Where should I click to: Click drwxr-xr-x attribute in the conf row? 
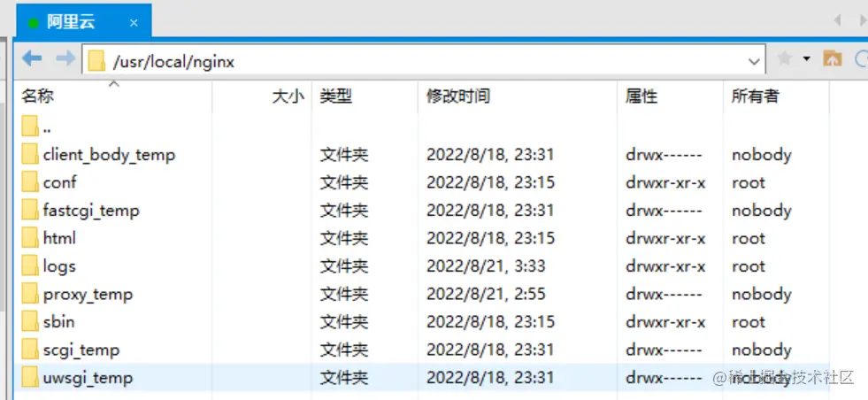tap(665, 182)
